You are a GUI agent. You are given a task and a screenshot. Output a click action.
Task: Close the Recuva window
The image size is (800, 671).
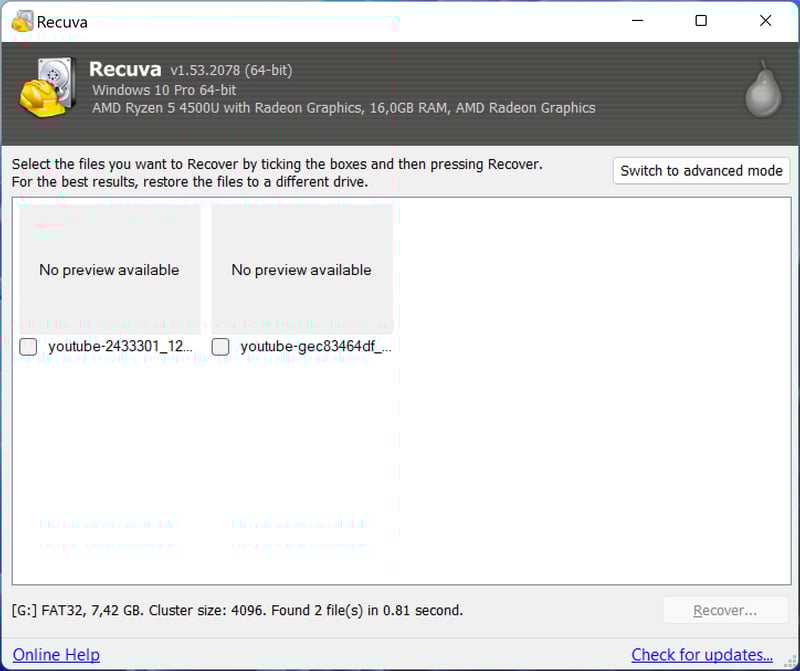[765, 21]
